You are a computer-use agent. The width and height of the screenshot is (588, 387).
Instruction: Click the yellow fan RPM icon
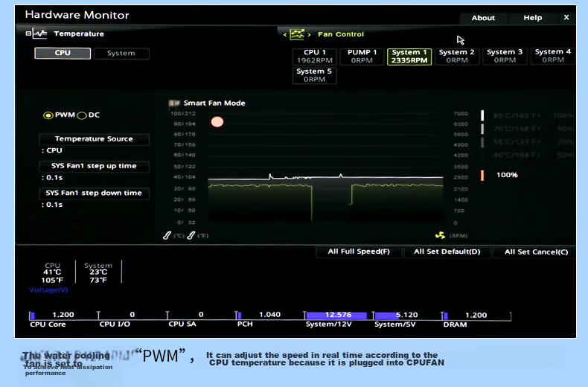[440, 235]
